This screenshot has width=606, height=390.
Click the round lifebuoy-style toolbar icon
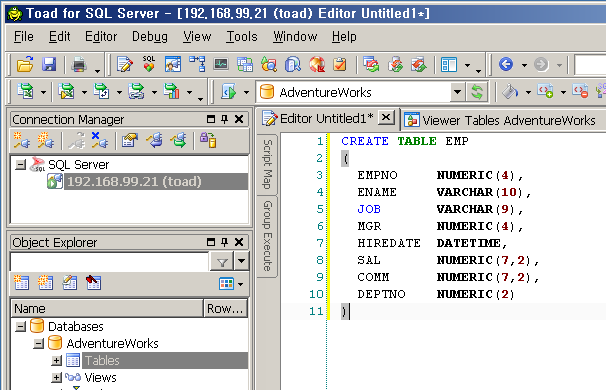(x=317, y=64)
